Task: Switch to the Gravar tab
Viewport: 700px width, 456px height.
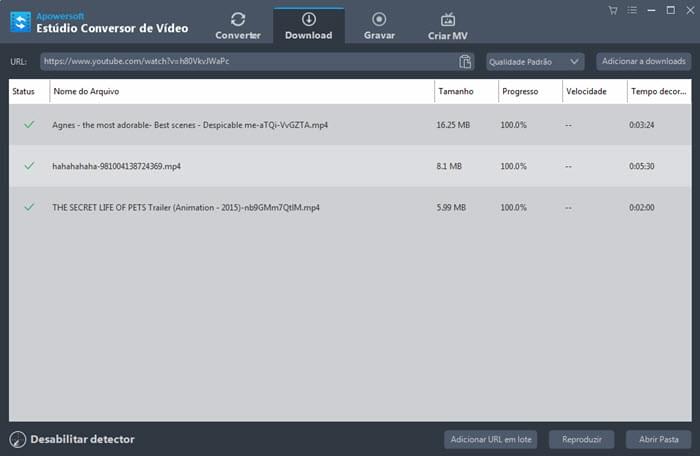Action: [379, 26]
